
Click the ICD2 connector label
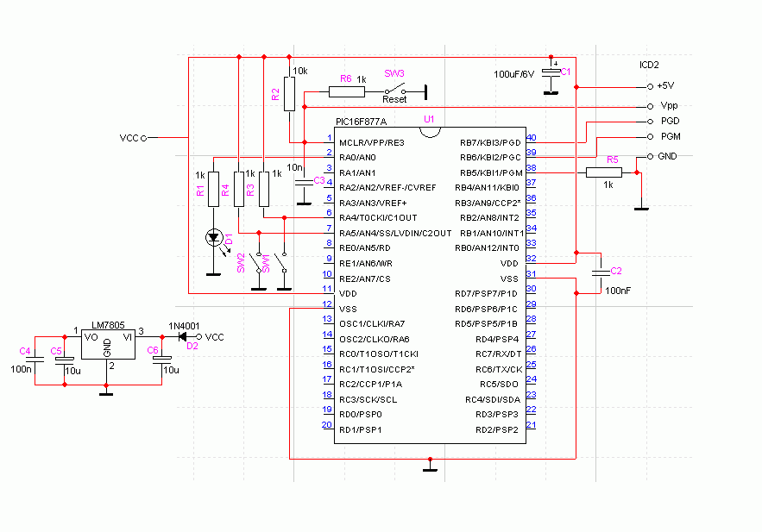click(649, 65)
